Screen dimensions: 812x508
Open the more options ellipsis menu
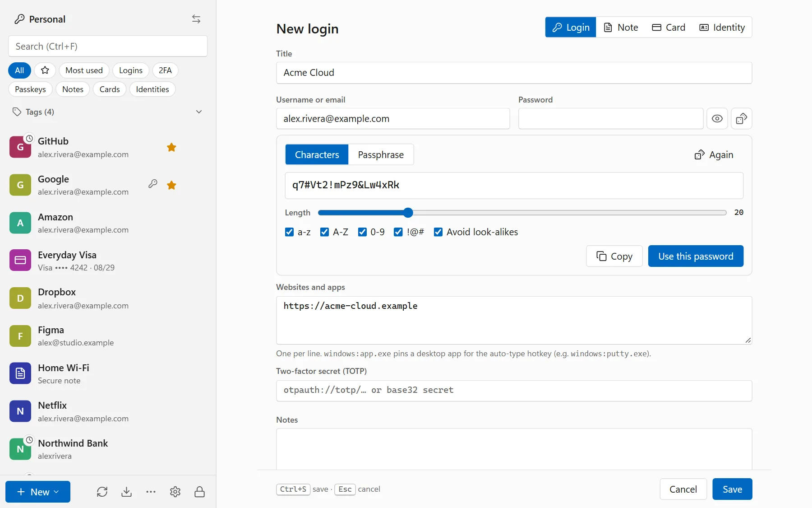point(151,492)
